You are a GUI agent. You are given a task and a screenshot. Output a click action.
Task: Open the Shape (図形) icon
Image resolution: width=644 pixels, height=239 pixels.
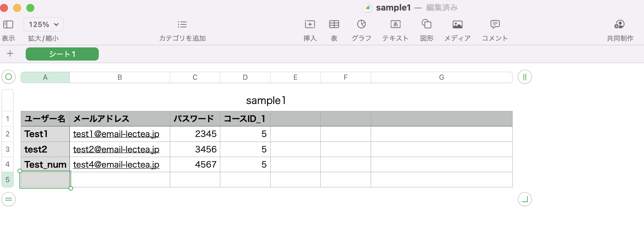coord(426,24)
